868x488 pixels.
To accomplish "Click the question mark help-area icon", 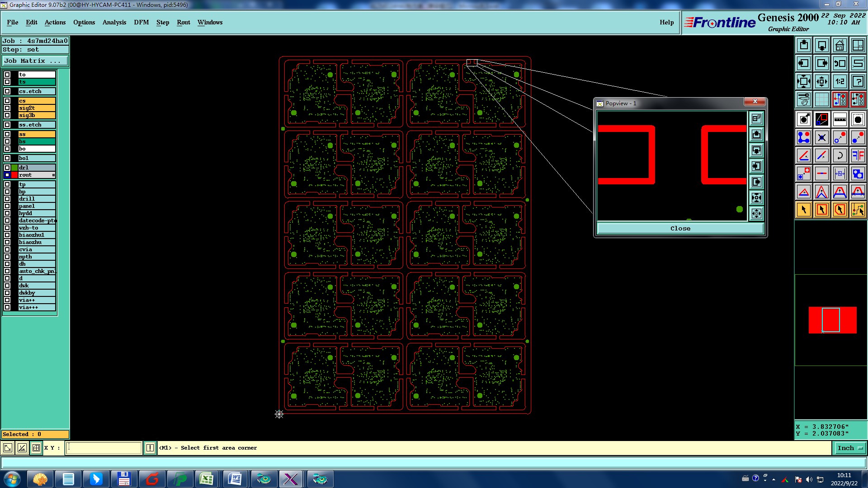I will coord(858,81).
